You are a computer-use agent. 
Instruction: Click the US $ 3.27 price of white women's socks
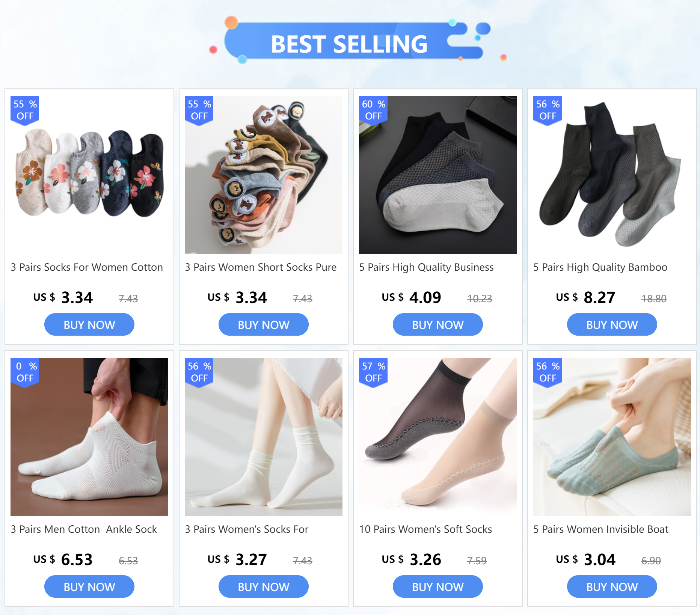[237, 559]
